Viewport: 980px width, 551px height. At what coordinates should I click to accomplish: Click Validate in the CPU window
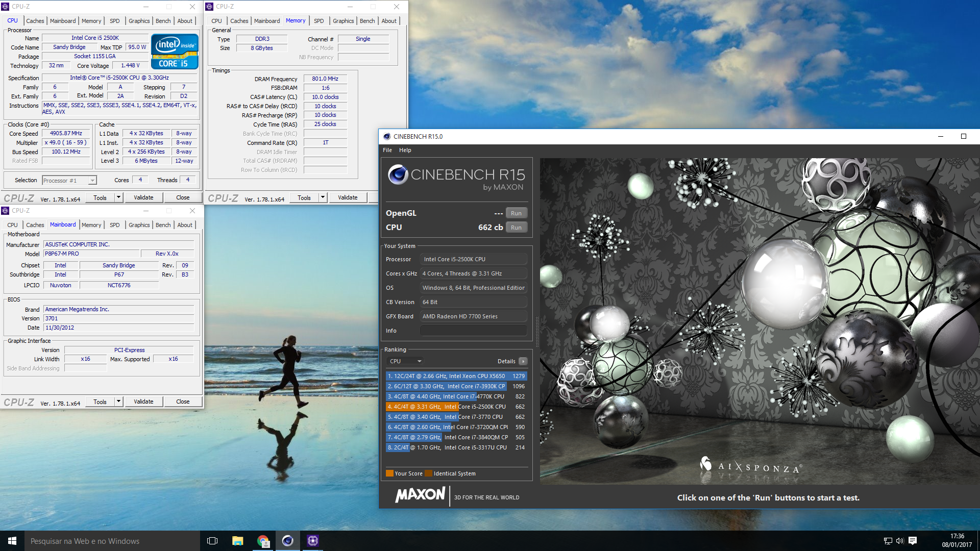143,197
